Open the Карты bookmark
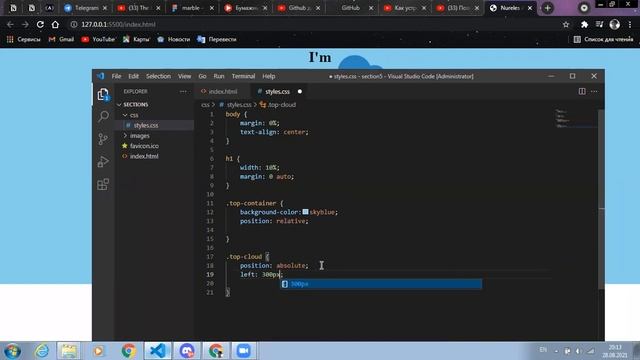This screenshot has height=360, width=640. (136, 40)
